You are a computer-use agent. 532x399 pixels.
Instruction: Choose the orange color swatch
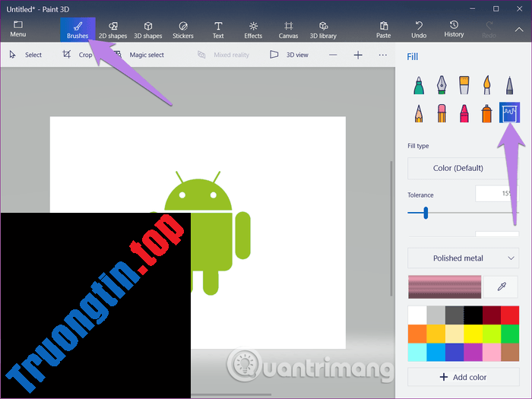click(417, 334)
